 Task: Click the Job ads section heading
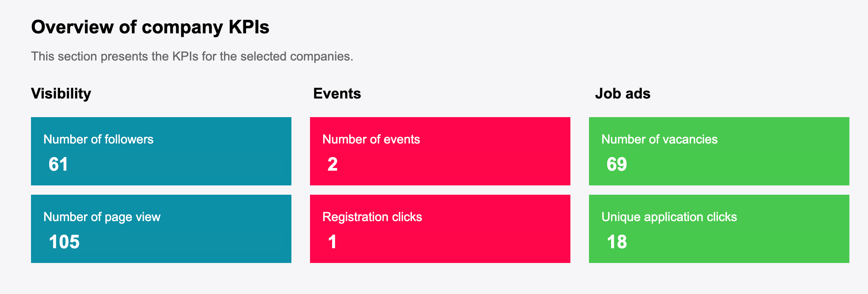coord(623,93)
